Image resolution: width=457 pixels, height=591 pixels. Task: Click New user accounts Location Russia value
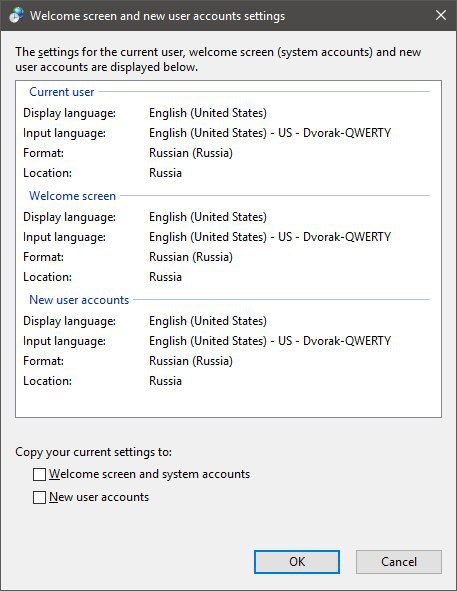tap(166, 381)
